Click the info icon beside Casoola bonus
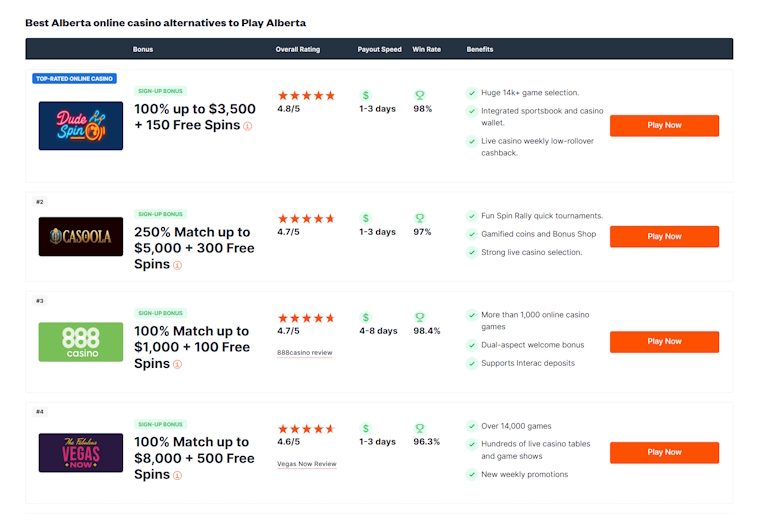Screen dimensions: 760x514 [x=178, y=266]
